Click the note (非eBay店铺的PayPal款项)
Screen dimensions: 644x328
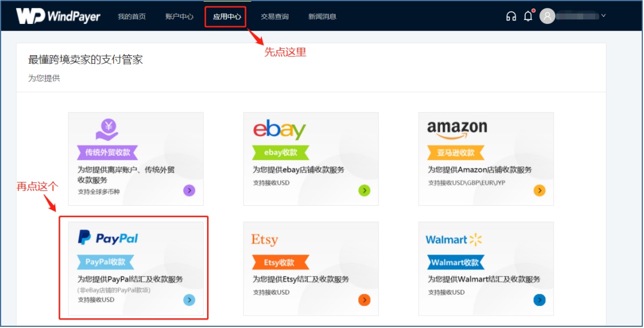pos(114,290)
